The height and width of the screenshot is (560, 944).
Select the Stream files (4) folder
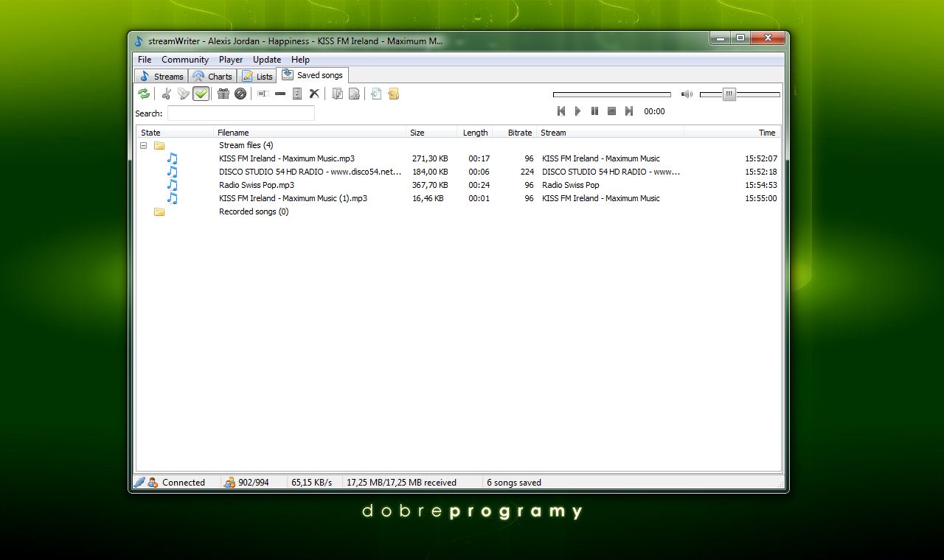pyautogui.click(x=246, y=145)
